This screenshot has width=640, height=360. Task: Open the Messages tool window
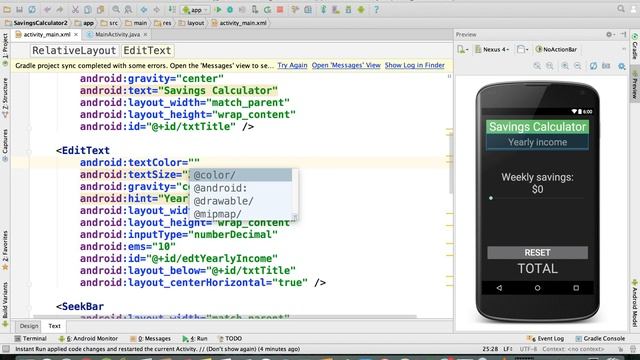click(151, 339)
